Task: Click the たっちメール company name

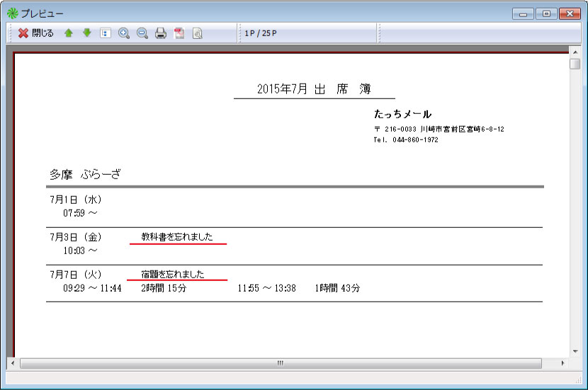Action: [x=403, y=114]
